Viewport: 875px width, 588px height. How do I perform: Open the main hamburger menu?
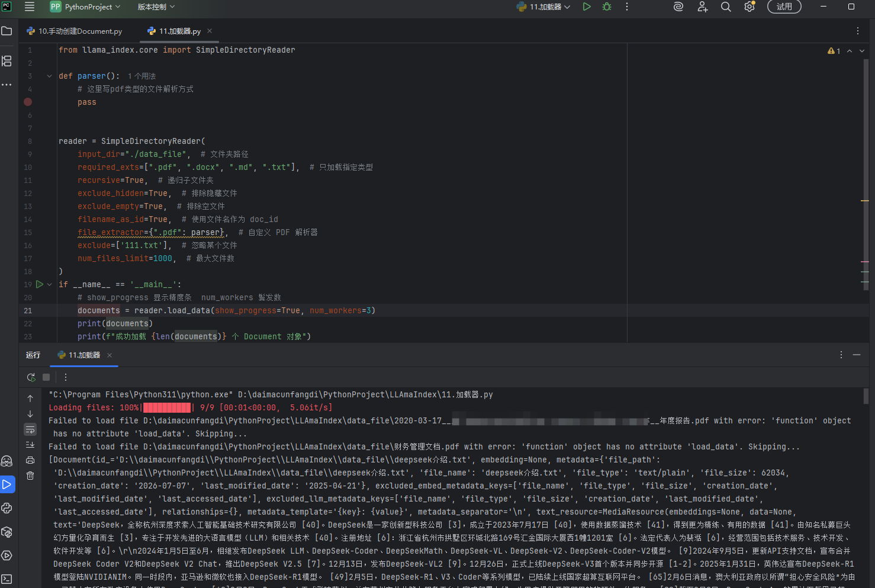[x=30, y=7]
